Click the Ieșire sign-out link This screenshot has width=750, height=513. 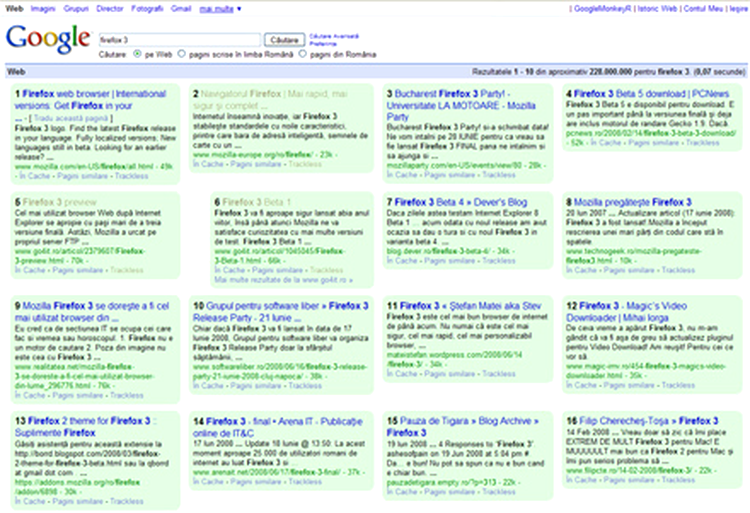tap(738, 9)
